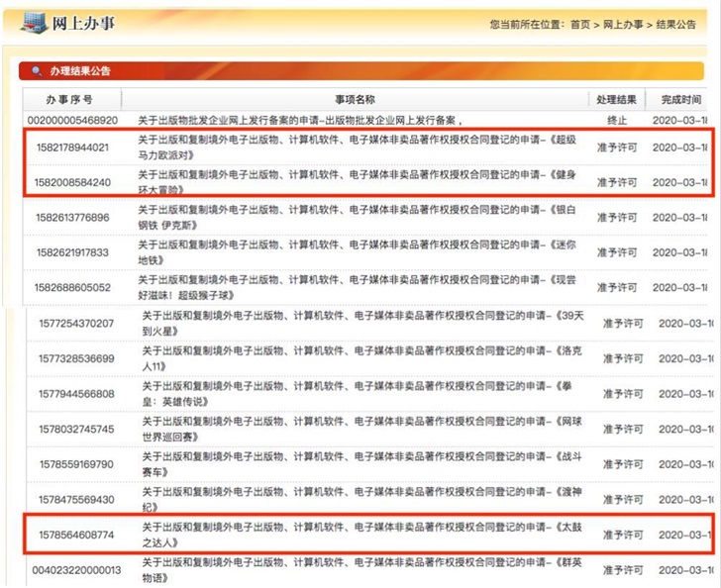Select serial number 1577254370207
This screenshot has width=721, height=588.
click(x=76, y=323)
